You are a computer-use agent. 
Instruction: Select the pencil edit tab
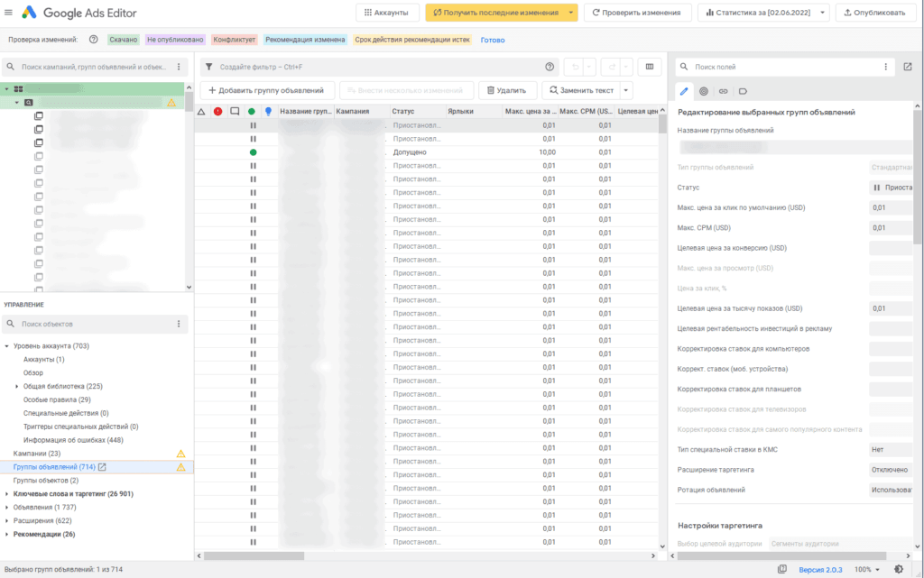(x=684, y=91)
